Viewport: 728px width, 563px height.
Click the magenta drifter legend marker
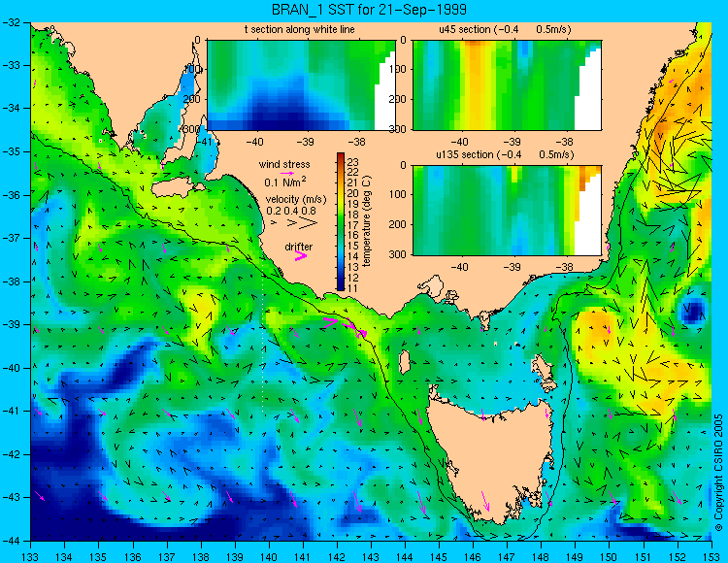[301, 255]
